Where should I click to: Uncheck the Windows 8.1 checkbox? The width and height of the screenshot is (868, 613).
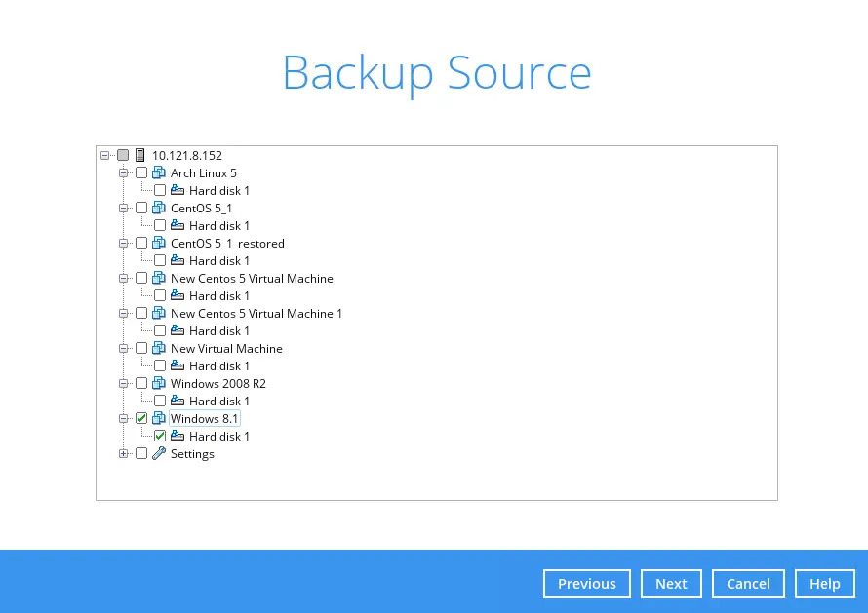141,419
